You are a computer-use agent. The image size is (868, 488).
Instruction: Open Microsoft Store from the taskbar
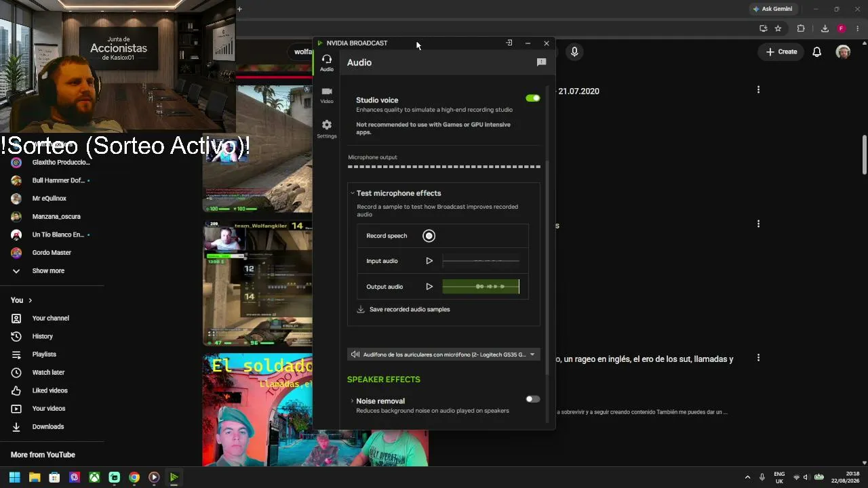54,477
